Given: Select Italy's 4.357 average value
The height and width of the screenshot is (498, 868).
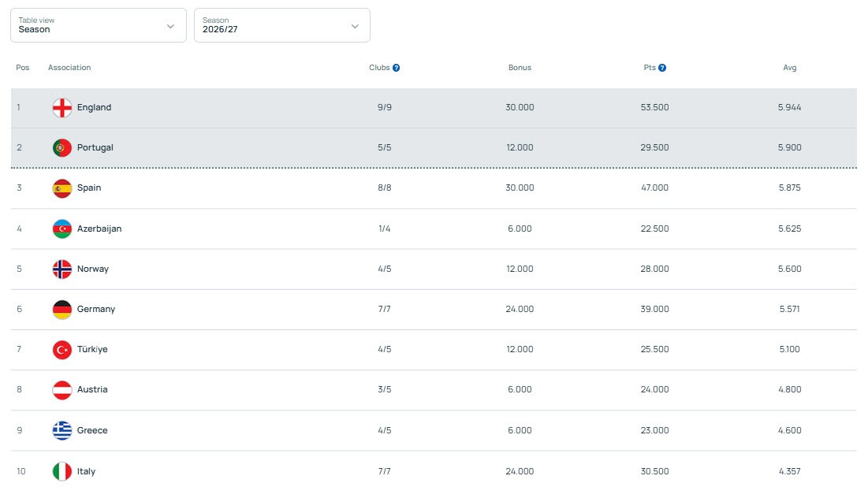Looking at the screenshot, I should [x=789, y=471].
